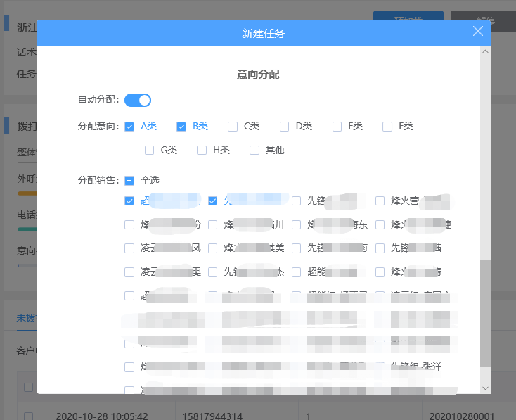Close the 新建任务 dialog with the X icon
The width and height of the screenshot is (516, 420).
click(x=478, y=31)
